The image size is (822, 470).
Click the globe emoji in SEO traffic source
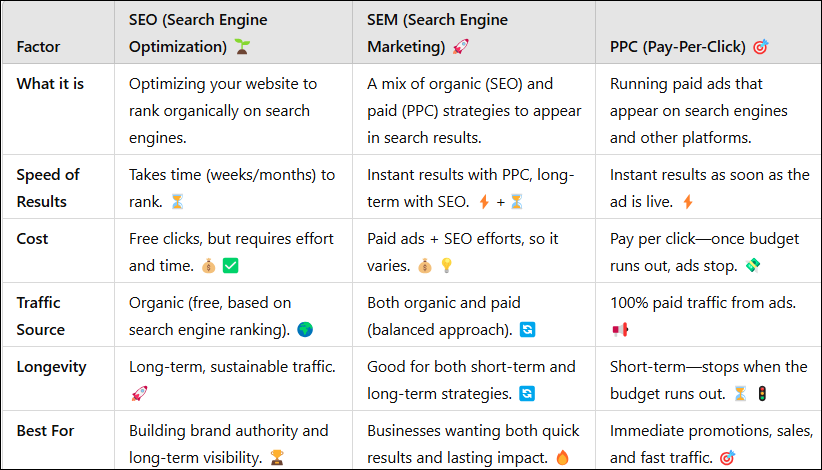pyautogui.click(x=305, y=330)
